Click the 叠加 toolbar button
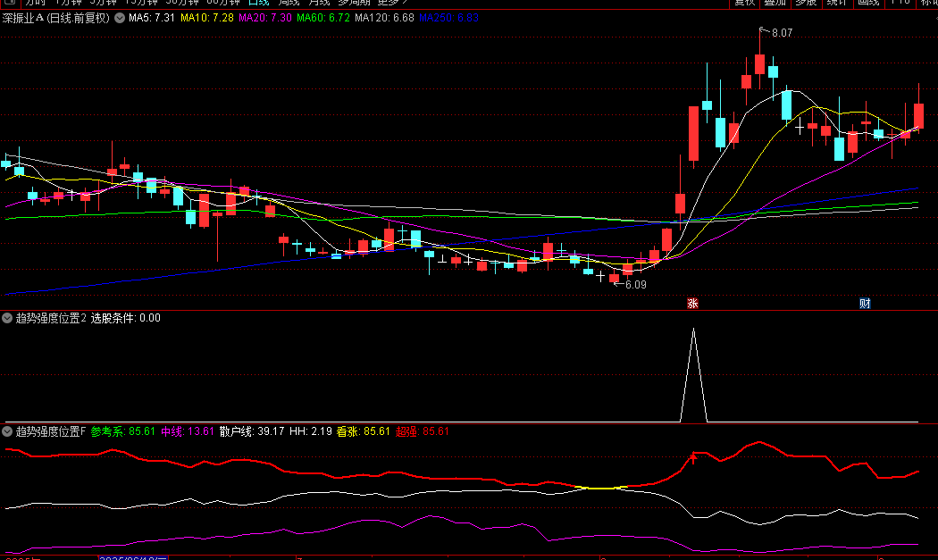The width and height of the screenshot is (938, 560). (775, 3)
